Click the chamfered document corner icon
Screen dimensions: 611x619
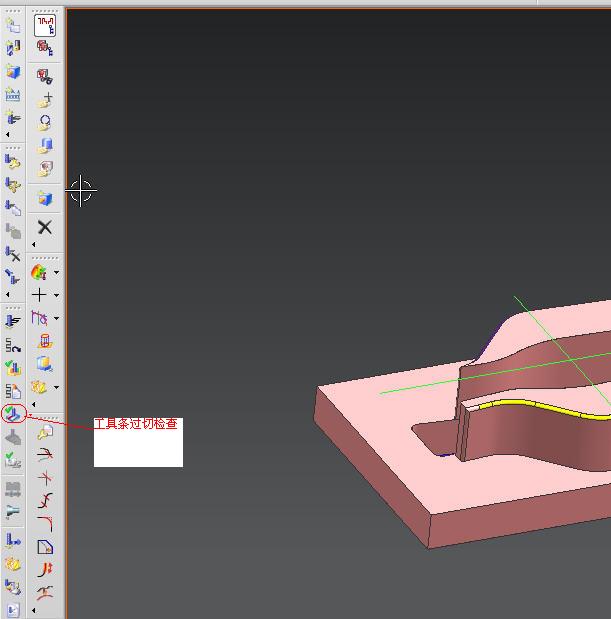click(x=45, y=547)
